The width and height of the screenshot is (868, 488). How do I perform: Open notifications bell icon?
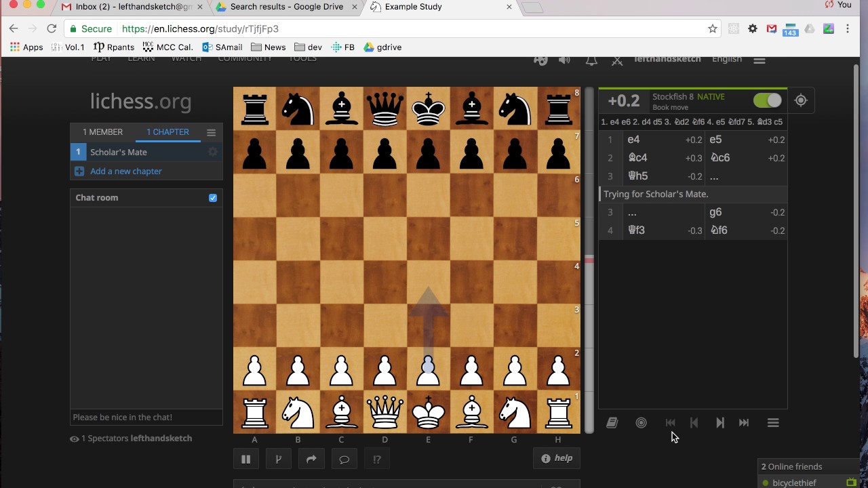click(591, 60)
